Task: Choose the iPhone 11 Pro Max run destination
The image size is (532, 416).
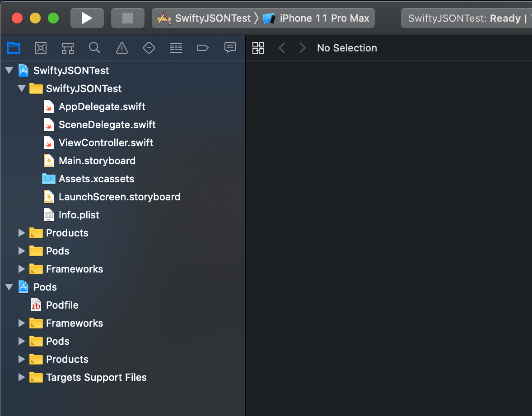Action: coord(316,18)
